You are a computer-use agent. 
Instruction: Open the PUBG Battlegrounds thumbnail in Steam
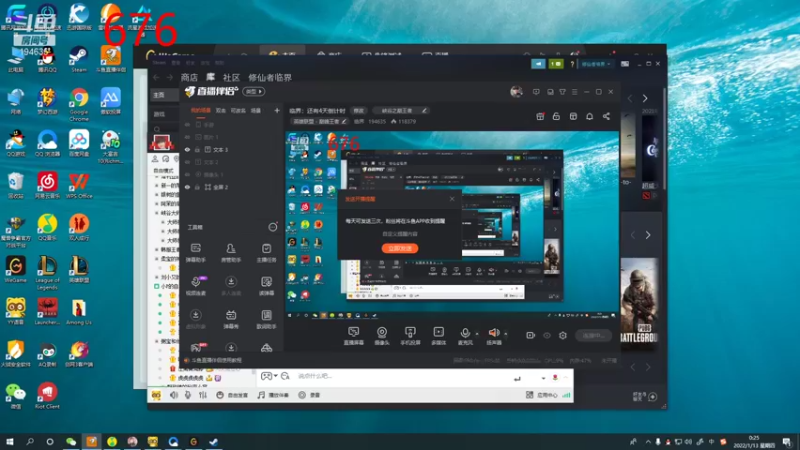pyautogui.click(x=639, y=303)
